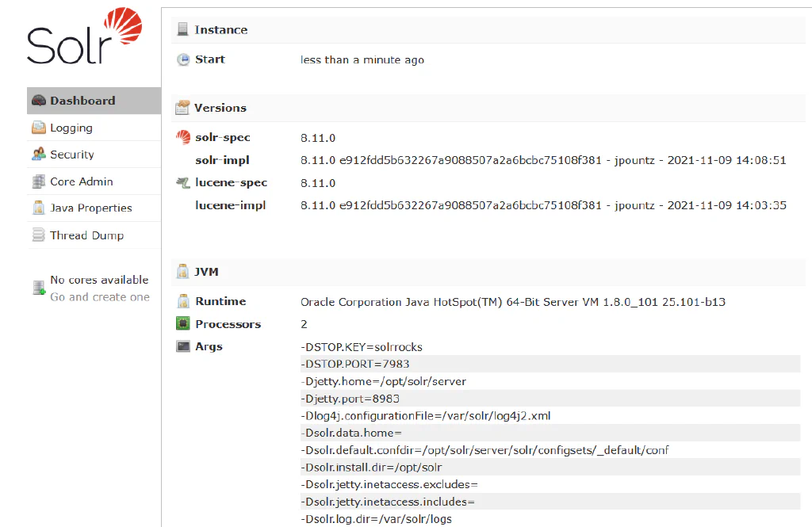812x527 pixels.
Task: Click the solr-impl label
Action: (222, 161)
